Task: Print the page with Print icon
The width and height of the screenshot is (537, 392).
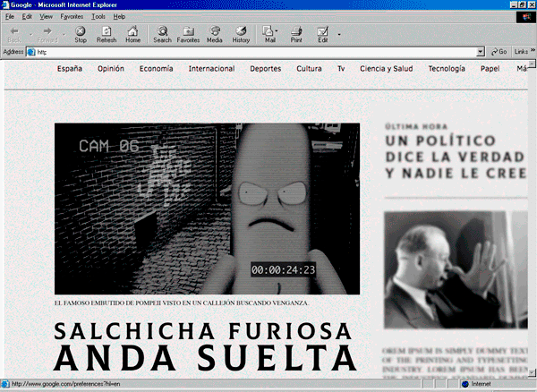Action: pyautogui.click(x=296, y=31)
